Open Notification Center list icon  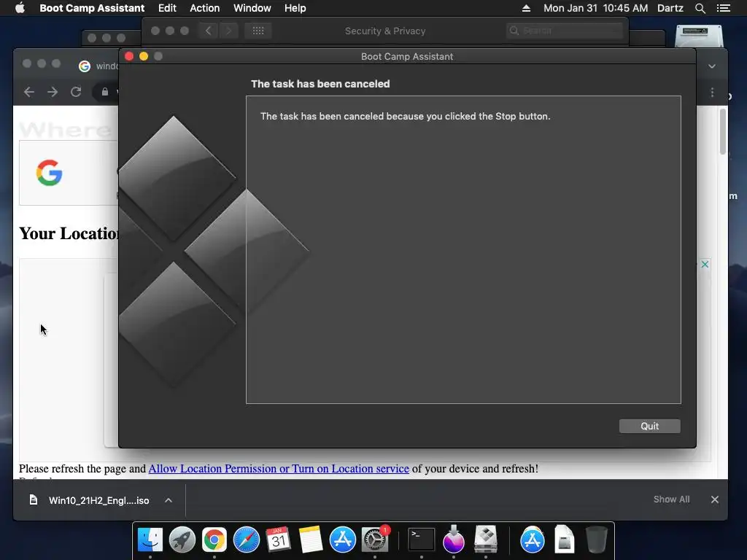tap(723, 8)
